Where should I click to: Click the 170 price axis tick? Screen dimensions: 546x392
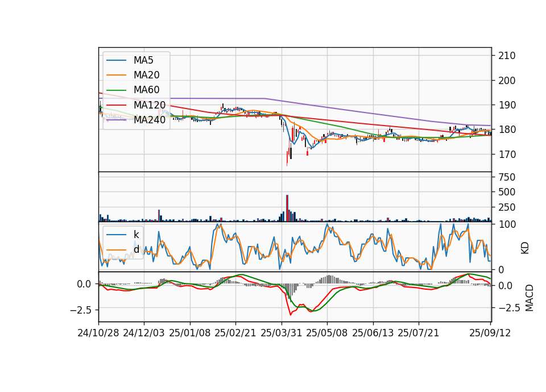click(507, 154)
